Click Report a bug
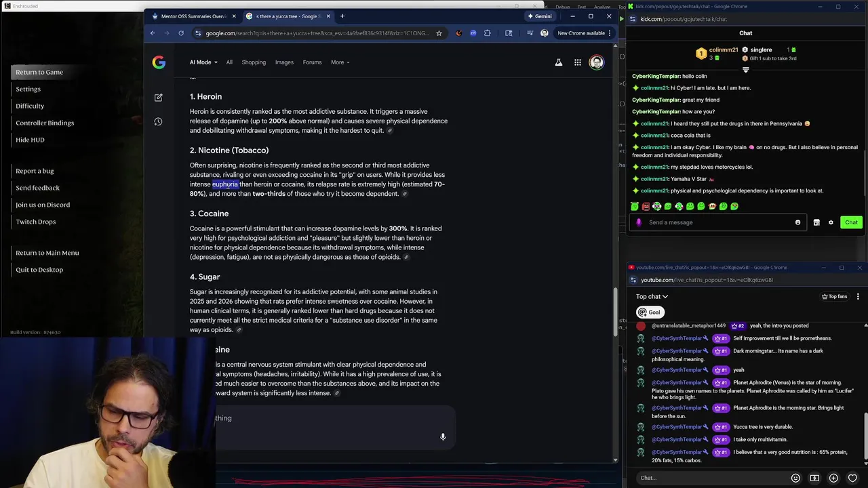 coord(35,171)
